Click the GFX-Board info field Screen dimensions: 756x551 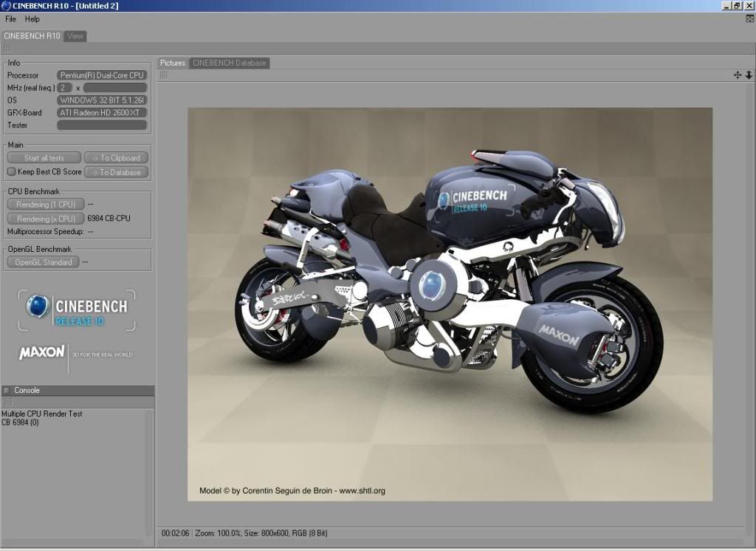102,112
